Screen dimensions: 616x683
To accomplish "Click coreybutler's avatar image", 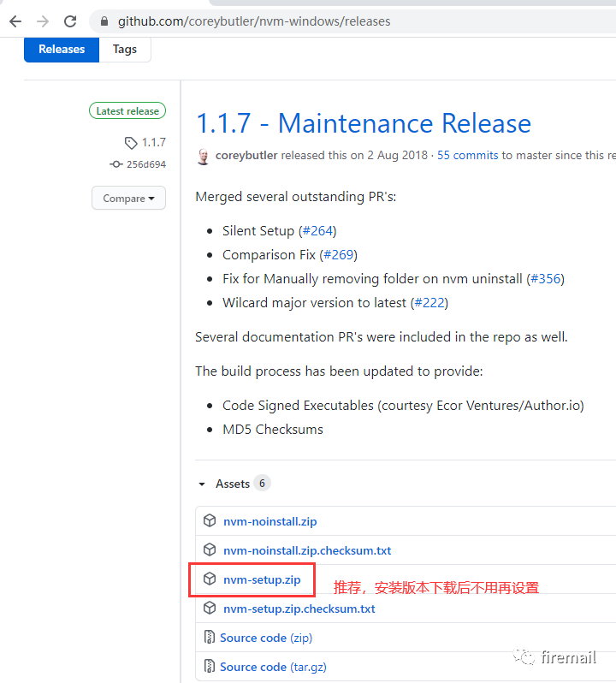I will coord(203,157).
